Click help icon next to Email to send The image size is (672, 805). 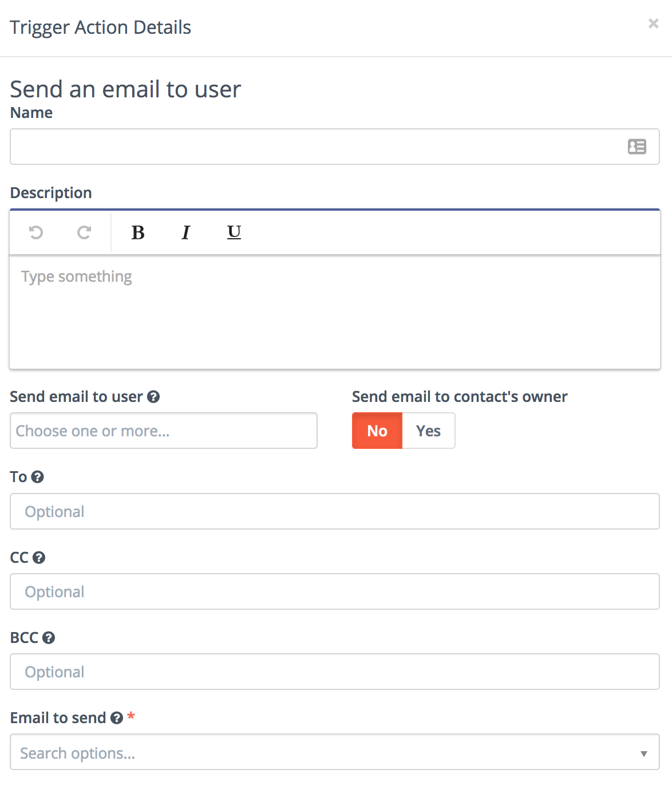click(117, 718)
